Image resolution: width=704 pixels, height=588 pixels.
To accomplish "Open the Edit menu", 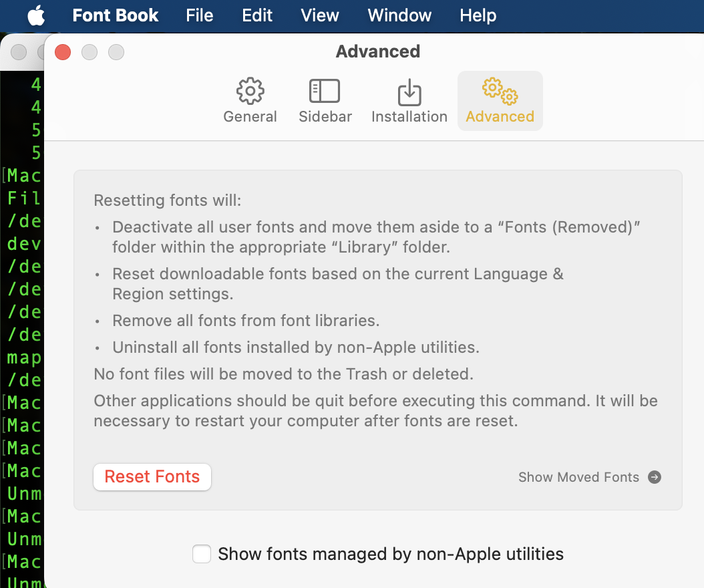I will (x=256, y=16).
